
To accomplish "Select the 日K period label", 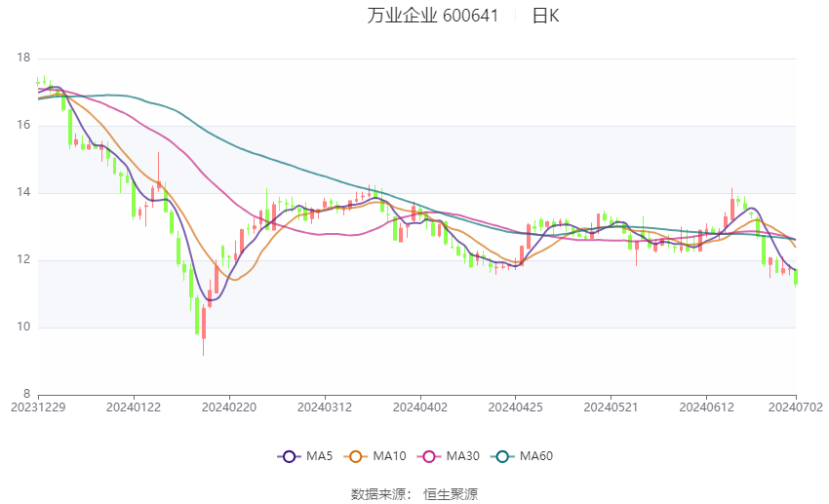I will click(x=545, y=16).
